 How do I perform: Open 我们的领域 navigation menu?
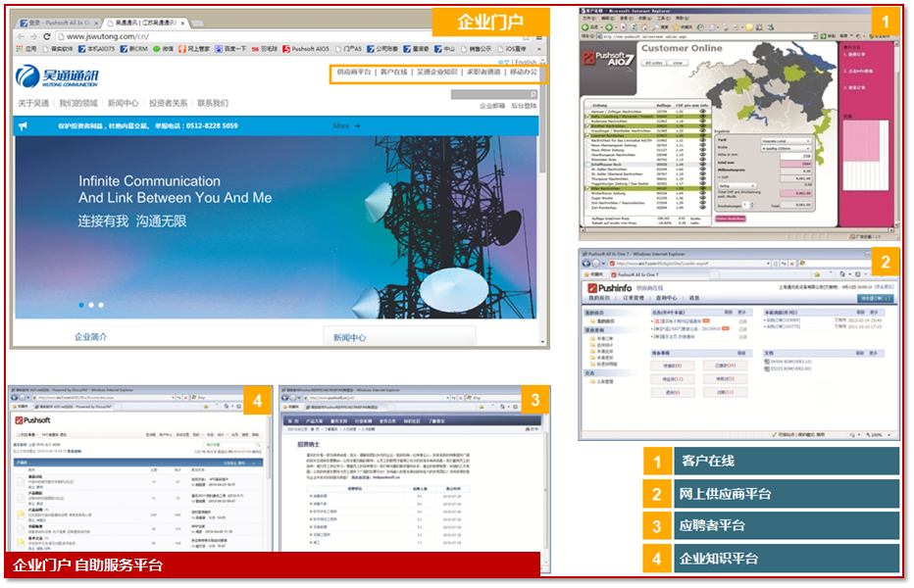pyautogui.click(x=78, y=103)
